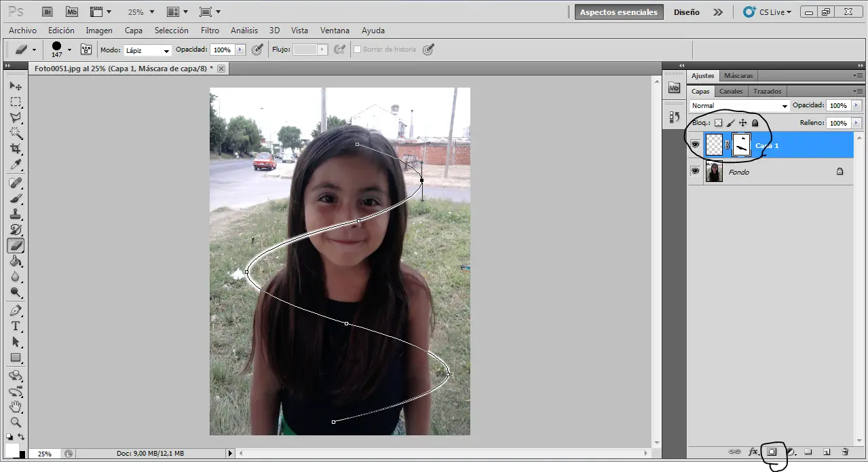Click Add layer mask button
The width and height of the screenshot is (868, 472).
tap(772, 452)
